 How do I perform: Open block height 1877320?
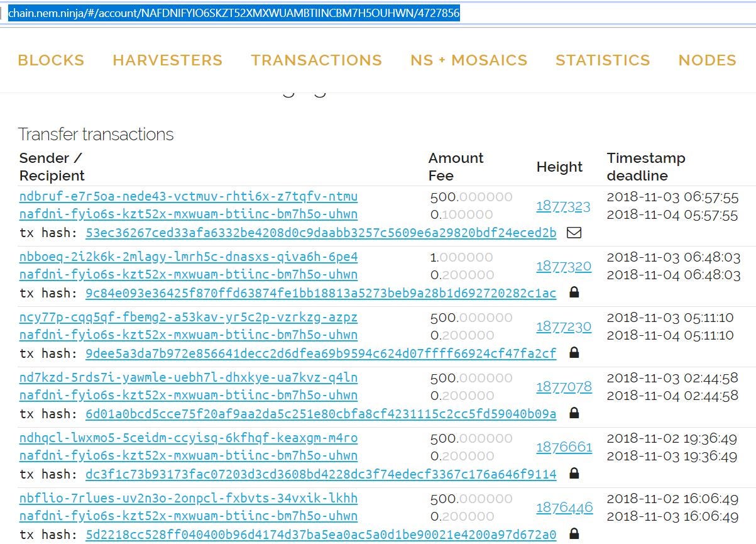(564, 266)
